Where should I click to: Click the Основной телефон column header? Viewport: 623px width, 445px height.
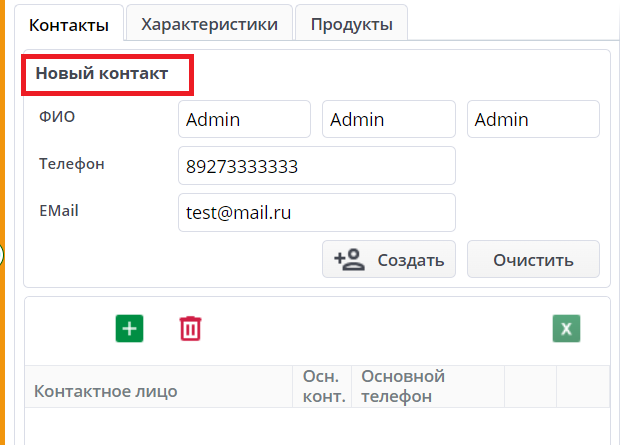tap(402, 387)
